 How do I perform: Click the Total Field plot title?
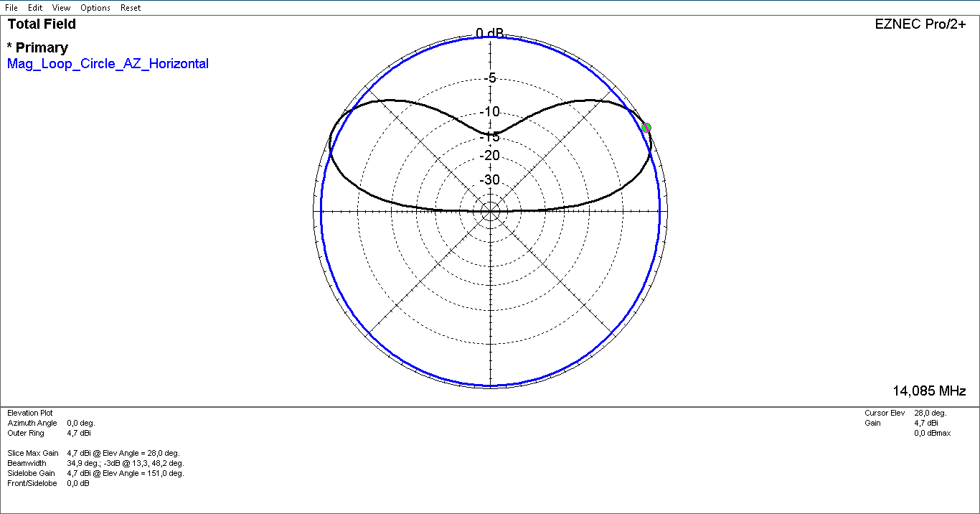click(x=42, y=24)
